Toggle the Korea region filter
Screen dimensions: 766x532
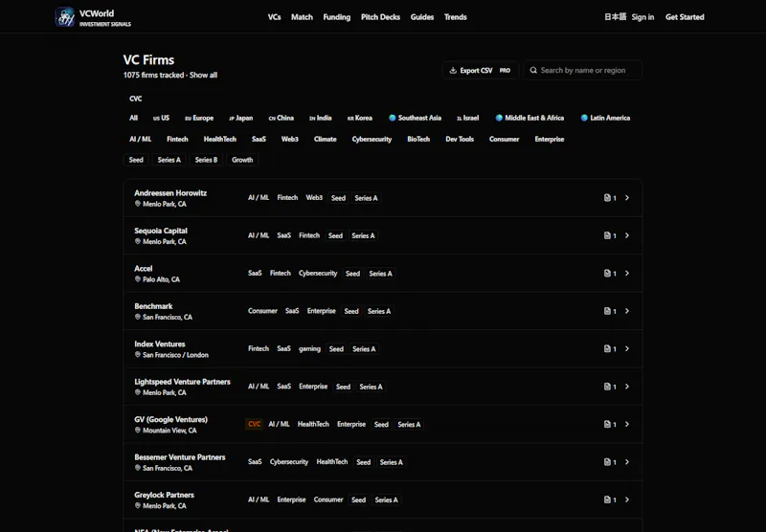click(360, 118)
